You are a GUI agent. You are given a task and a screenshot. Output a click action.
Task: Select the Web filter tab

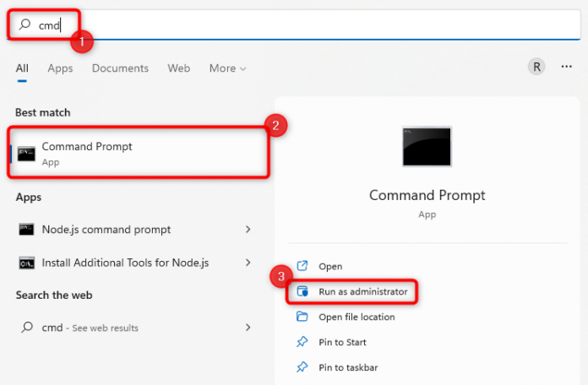click(x=178, y=68)
